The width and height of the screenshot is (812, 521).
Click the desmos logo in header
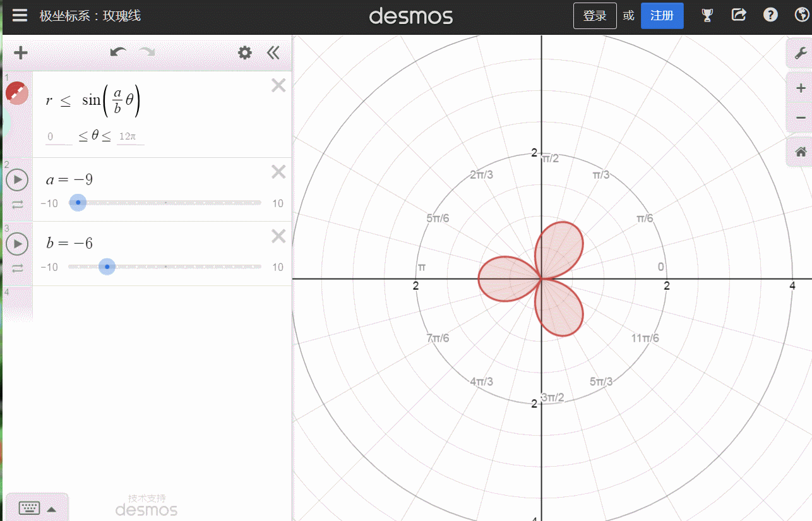[x=411, y=16]
